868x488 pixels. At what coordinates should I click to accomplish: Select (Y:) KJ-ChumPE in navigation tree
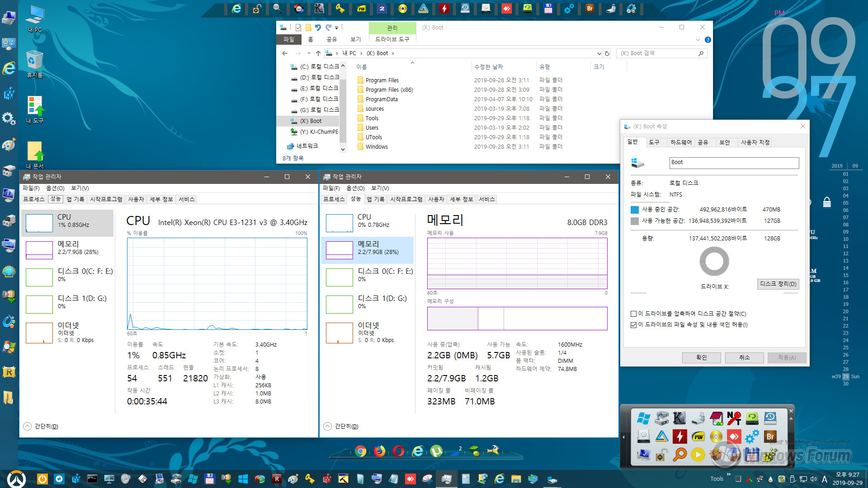tap(315, 132)
